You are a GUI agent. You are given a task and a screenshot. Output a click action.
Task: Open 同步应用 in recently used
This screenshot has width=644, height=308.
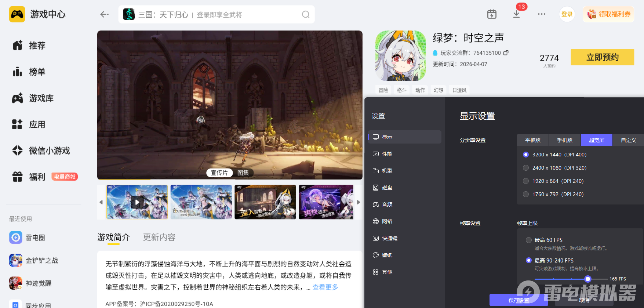pos(30,305)
